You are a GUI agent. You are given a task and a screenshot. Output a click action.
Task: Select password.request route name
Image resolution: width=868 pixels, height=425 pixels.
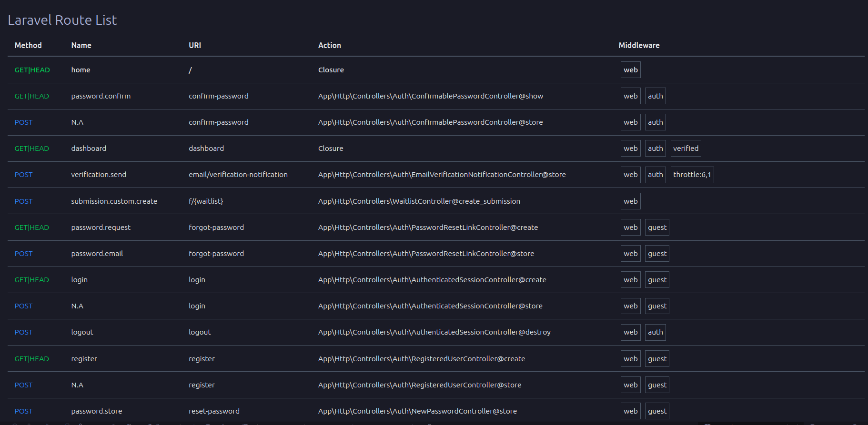point(101,227)
